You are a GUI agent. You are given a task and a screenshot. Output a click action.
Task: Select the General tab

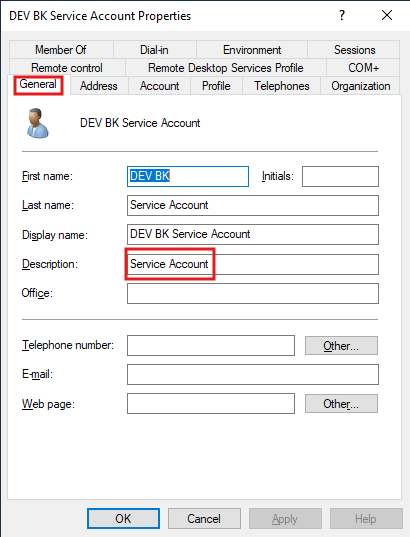(x=38, y=84)
